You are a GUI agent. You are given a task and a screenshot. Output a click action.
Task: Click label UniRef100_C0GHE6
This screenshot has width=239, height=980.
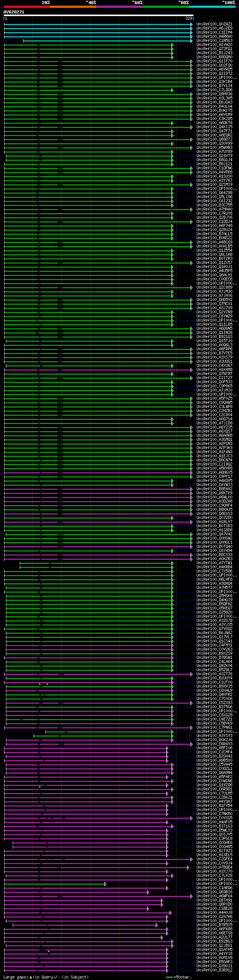click(x=214, y=843)
